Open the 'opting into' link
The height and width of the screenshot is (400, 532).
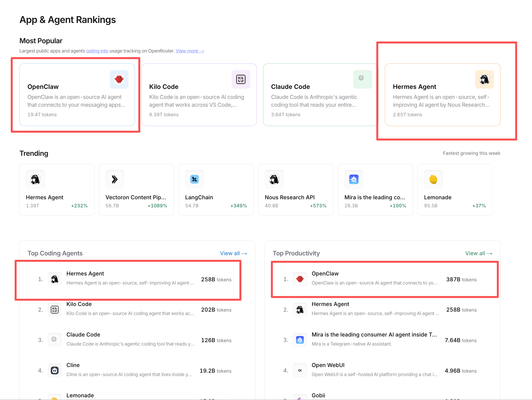(97, 51)
